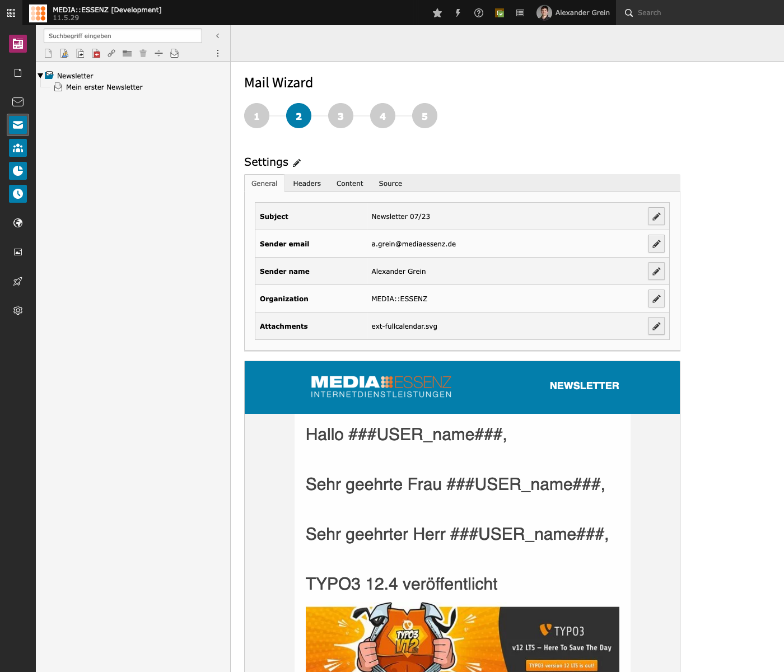
Task: Open the globe Site module icon in the sidebar
Action: click(18, 223)
